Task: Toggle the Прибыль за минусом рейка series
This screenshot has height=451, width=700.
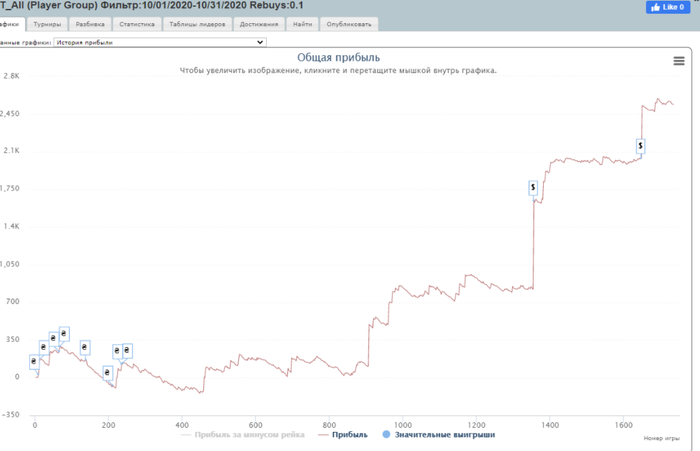Action: pos(243,434)
